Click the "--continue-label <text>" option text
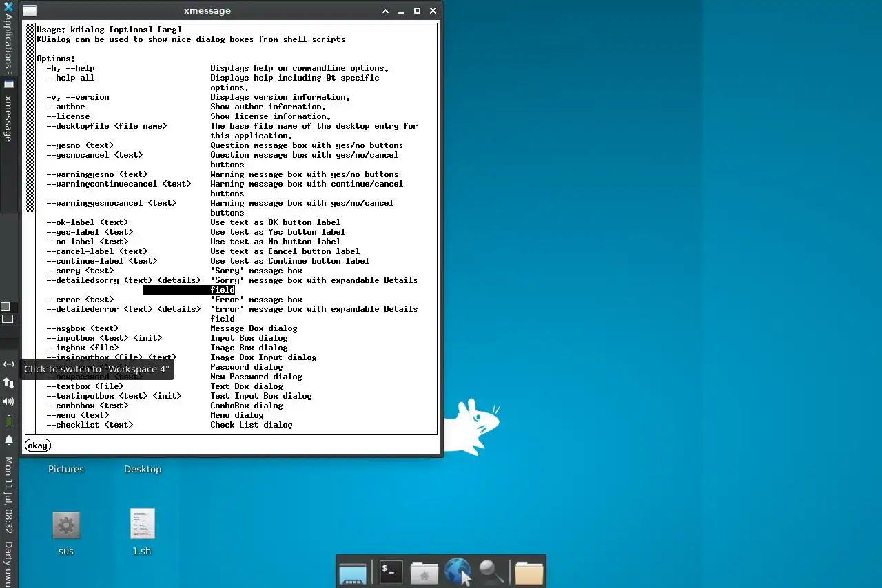This screenshot has height=588, width=882. click(102, 261)
